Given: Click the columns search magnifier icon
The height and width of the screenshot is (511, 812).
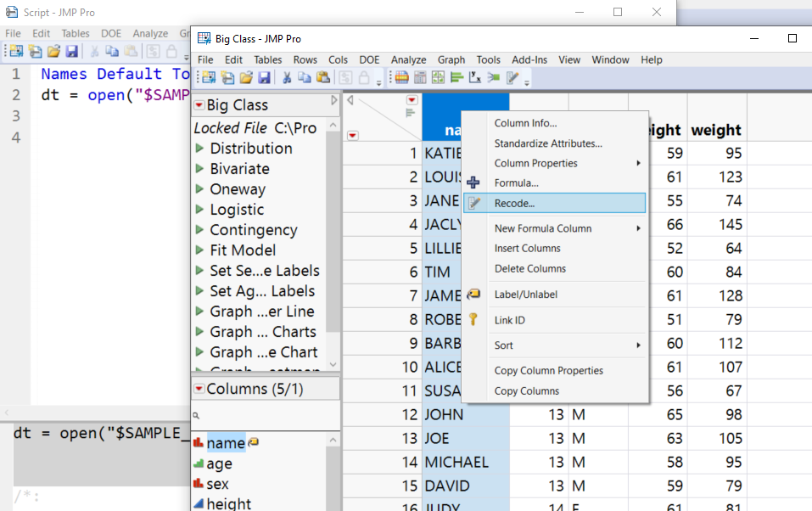Looking at the screenshot, I should point(196,416).
